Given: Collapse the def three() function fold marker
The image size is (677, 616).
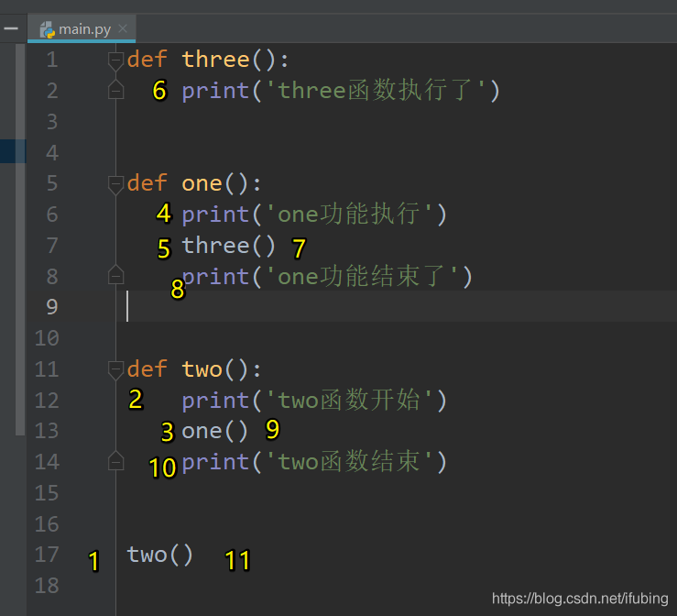Looking at the screenshot, I should pos(115,60).
